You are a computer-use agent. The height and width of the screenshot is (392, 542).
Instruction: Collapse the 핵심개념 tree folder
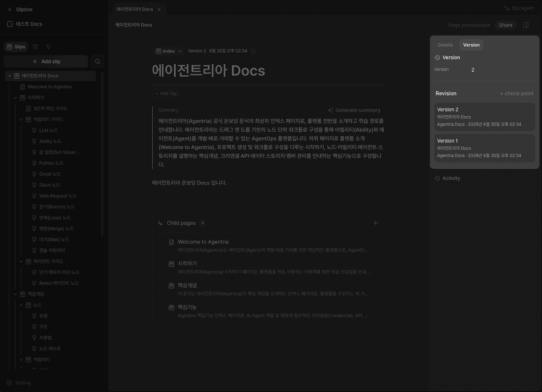click(x=15, y=294)
